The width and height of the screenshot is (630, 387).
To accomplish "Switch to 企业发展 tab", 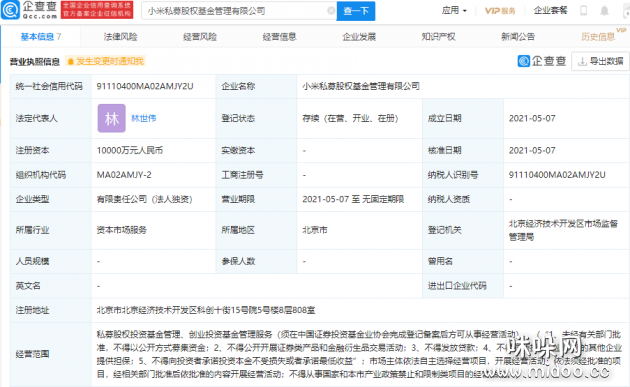I will point(359,37).
